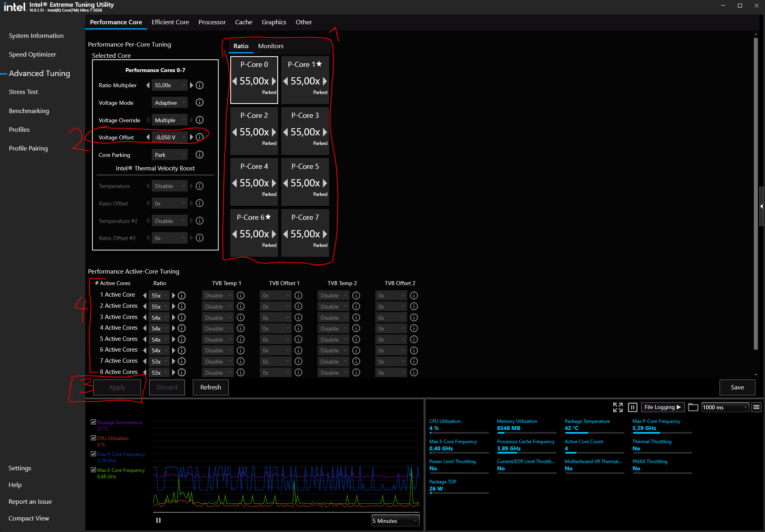
Task: Open the monitor list menu icon
Action: coord(756,407)
